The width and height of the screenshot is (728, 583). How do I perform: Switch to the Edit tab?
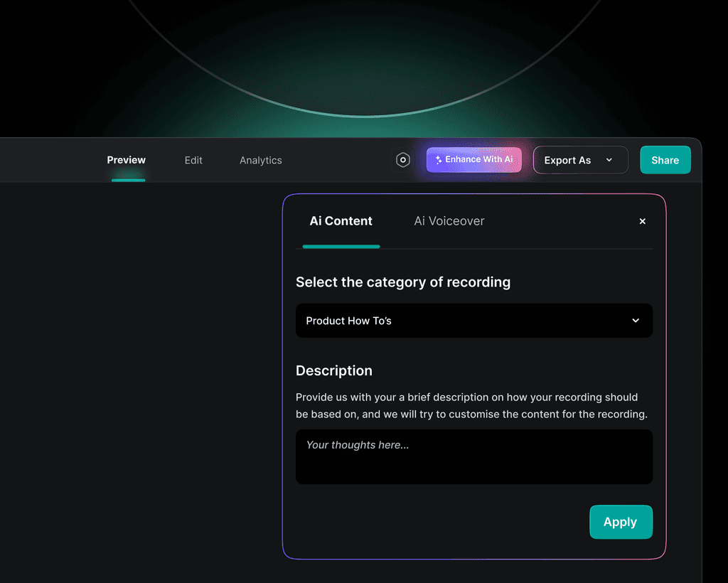pos(193,160)
